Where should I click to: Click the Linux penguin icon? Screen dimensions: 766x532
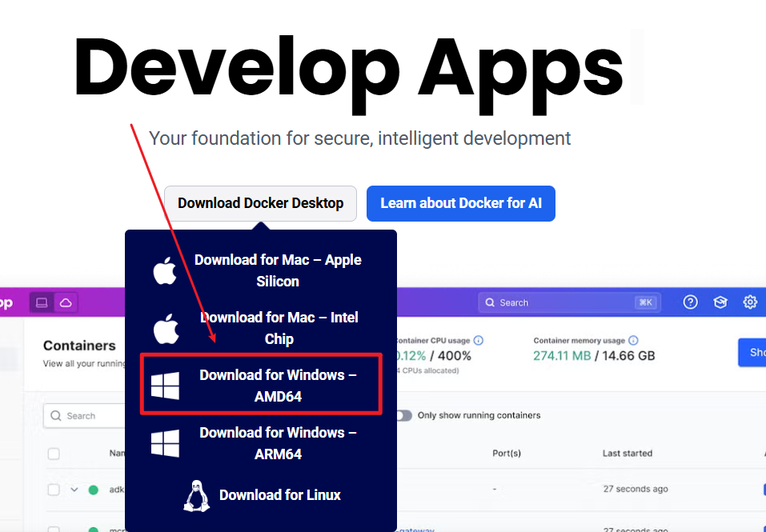click(x=196, y=495)
